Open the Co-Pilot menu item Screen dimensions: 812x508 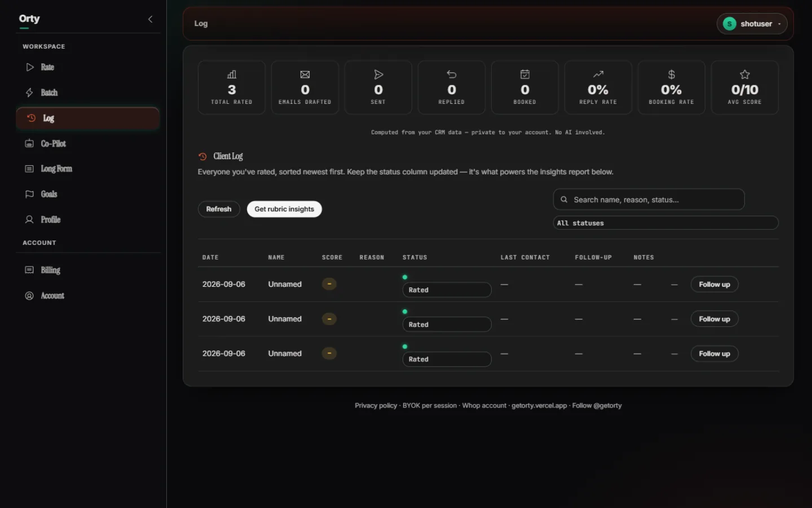88,143
